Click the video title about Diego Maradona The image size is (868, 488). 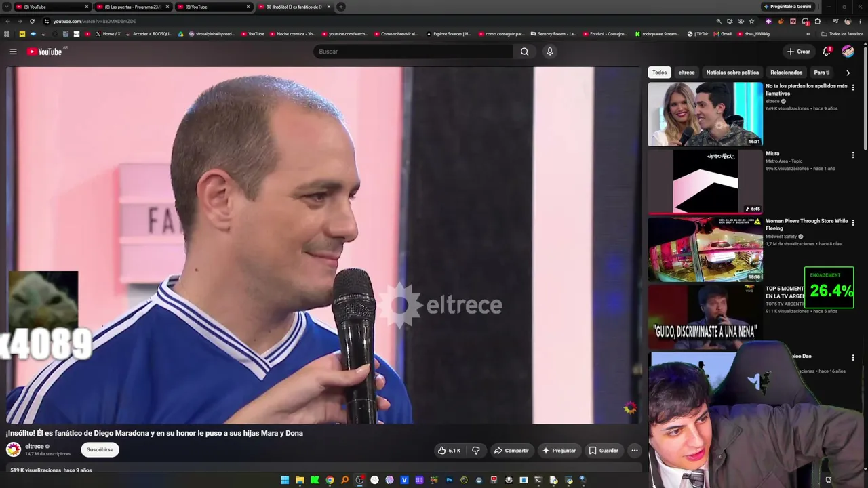[155, 434]
